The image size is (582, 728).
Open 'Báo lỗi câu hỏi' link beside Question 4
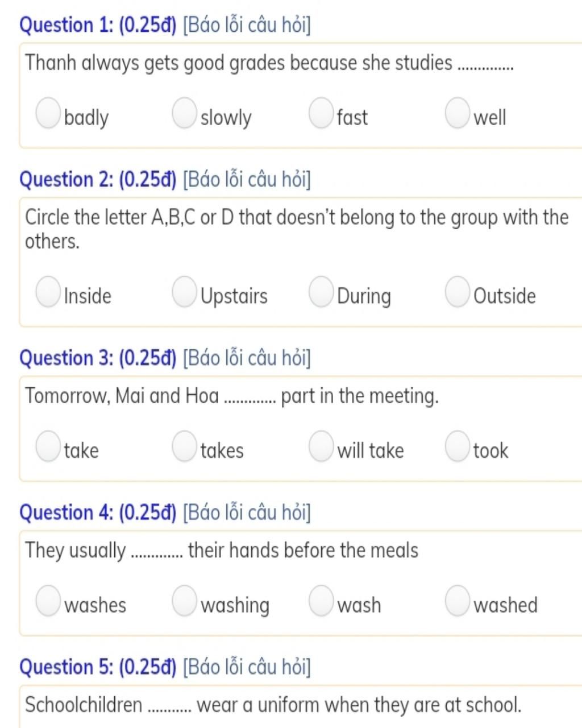coord(247,512)
